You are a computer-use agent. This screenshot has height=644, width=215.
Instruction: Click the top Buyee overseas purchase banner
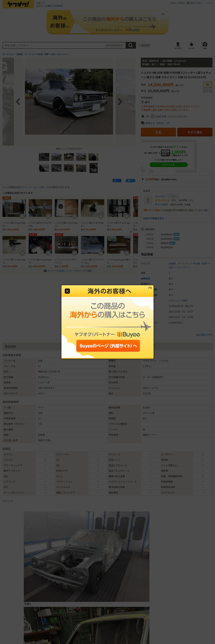[107, 22]
